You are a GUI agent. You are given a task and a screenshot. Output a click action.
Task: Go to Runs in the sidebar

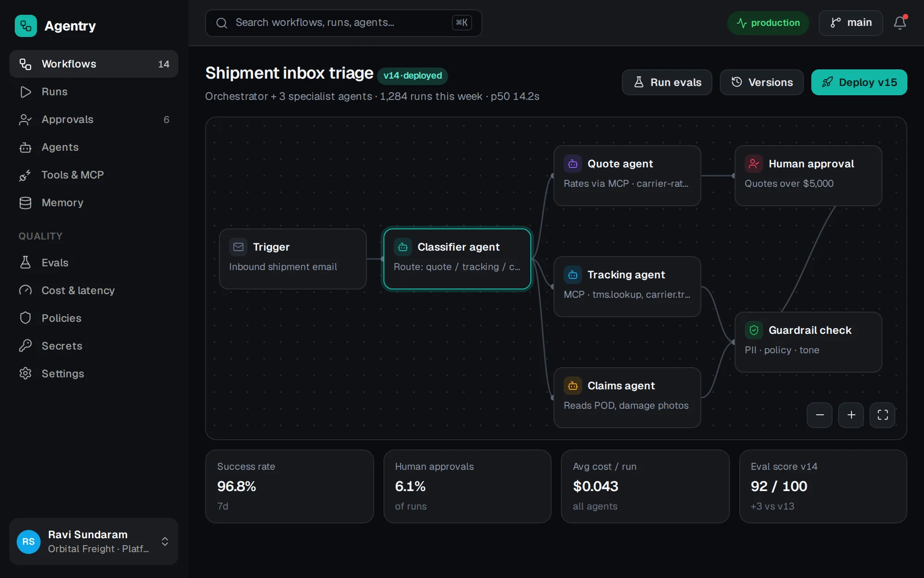pos(94,92)
